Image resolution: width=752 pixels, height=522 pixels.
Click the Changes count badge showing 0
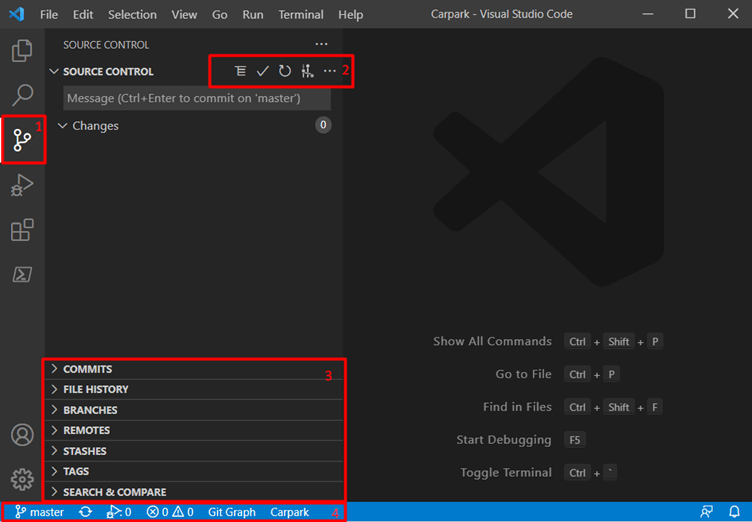pos(323,125)
